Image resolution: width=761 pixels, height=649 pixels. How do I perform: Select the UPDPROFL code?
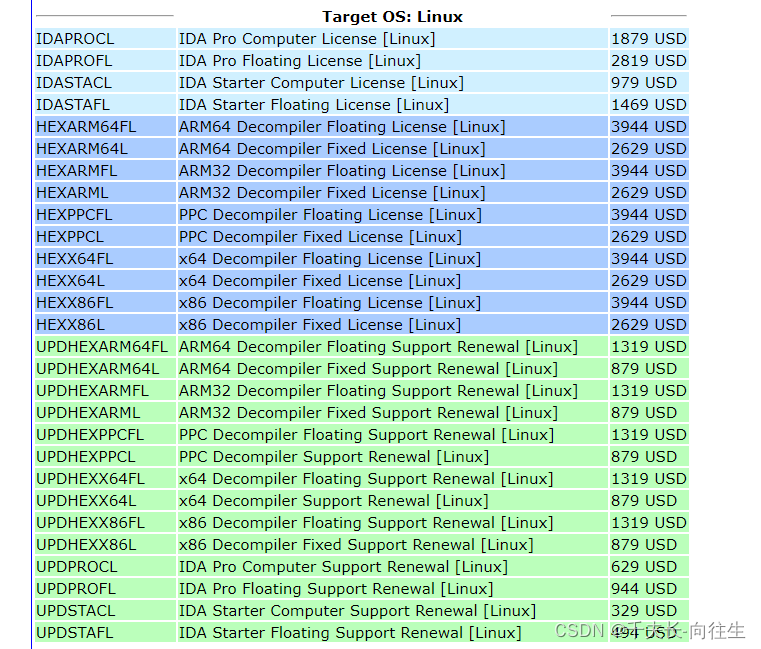click(76, 589)
